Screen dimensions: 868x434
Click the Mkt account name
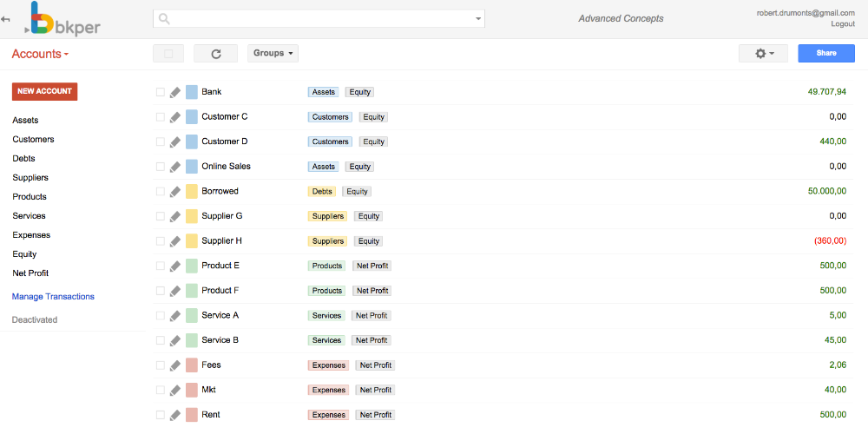point(208,390)
